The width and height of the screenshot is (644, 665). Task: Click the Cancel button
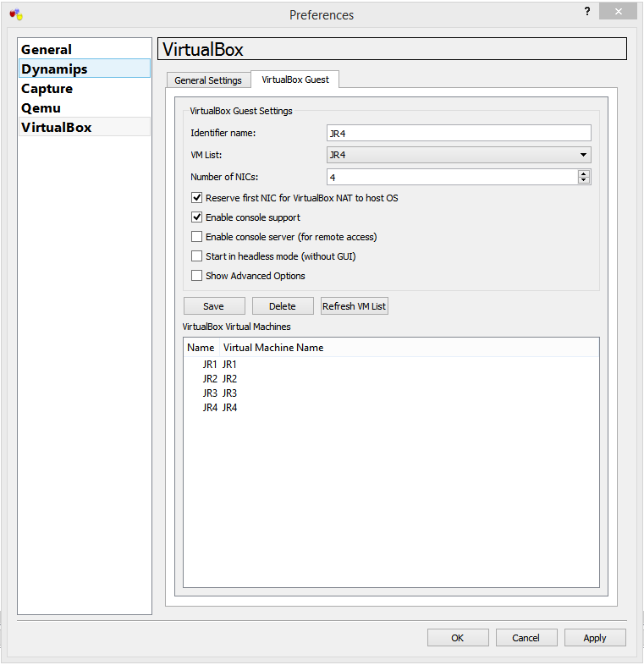[526, 637]
